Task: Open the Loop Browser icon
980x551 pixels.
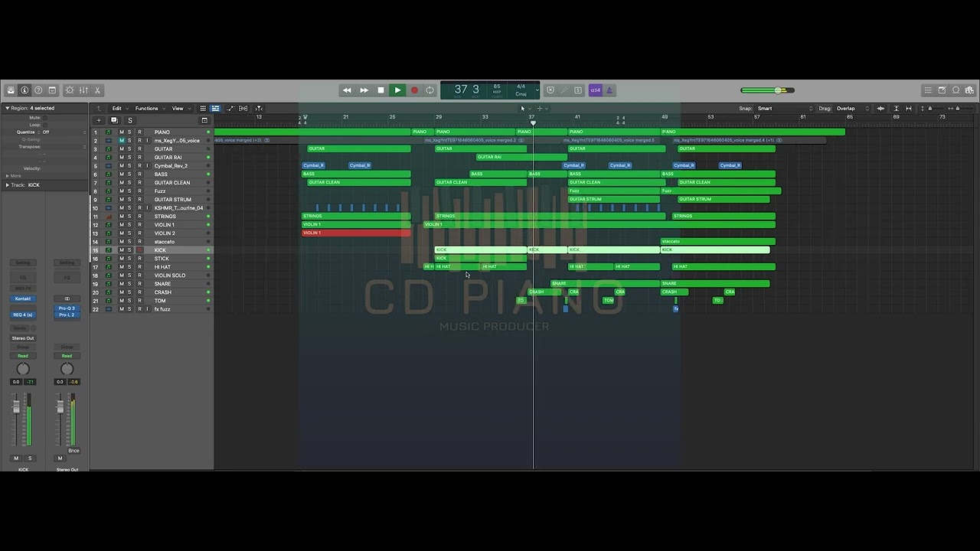Action: [x=955, y=90]
